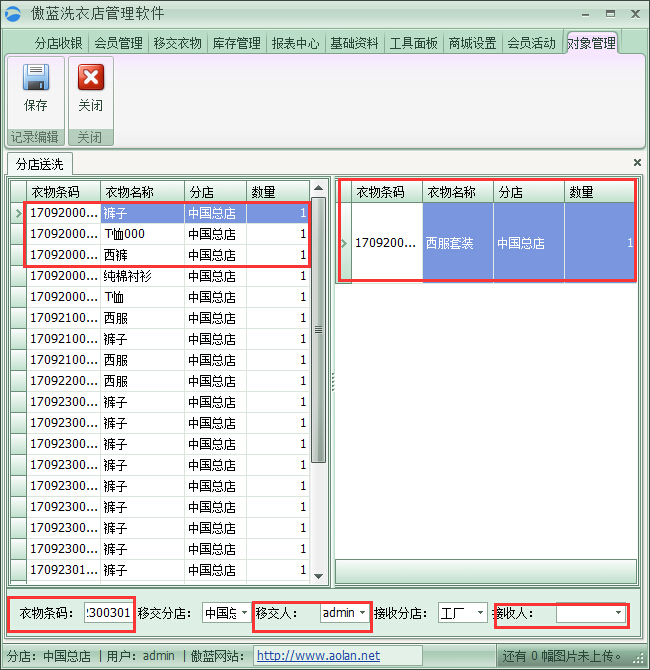Image resolution: width=650 pixels, height=670 pixels.
Task: Sort right table by 衣物名称 header
Action: (x=458, y=192)
